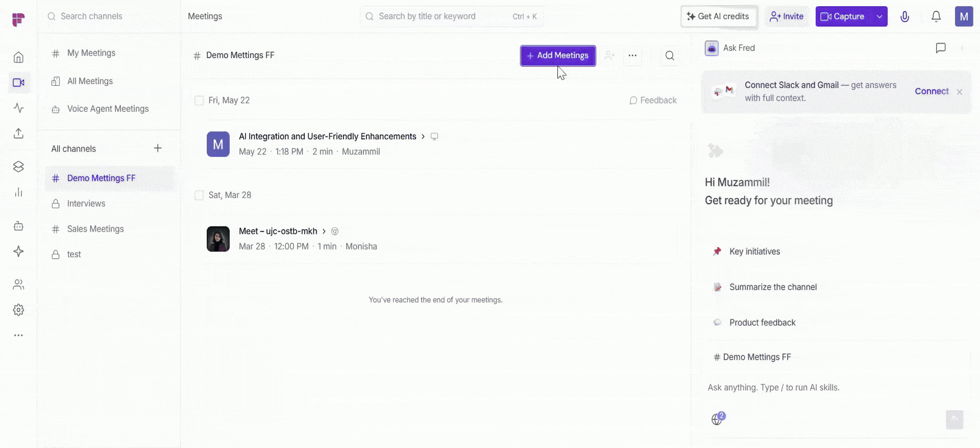Open the Home icon in left rail
This screenshot has height=448, width=980.
point(18,57)
